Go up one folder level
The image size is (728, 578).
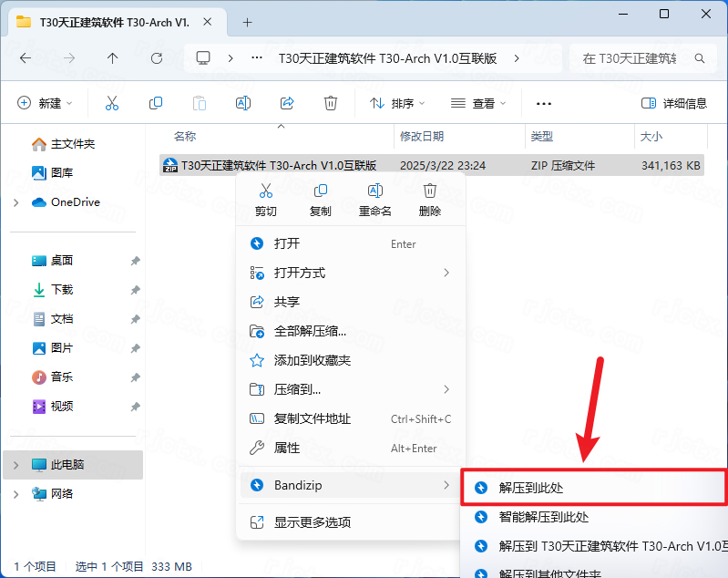(x=112, y=57)
